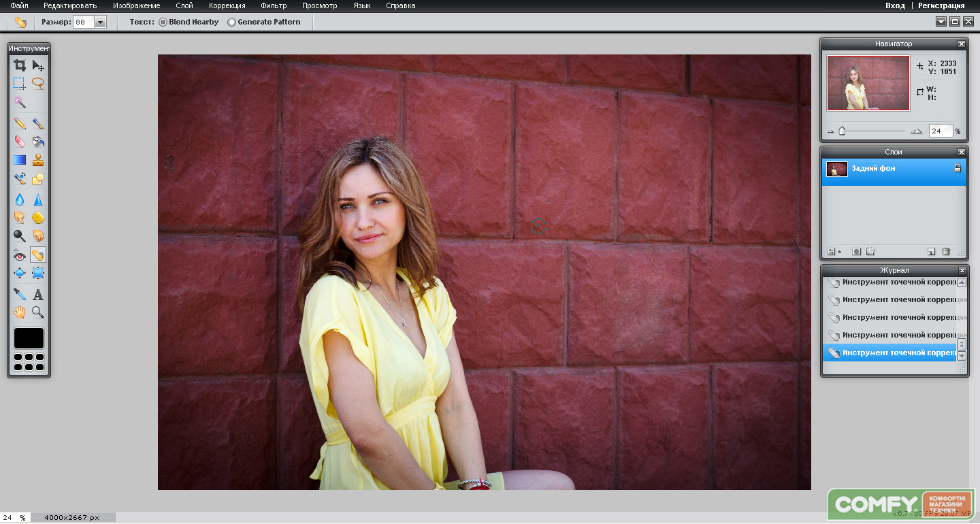Click the status bar zoom percentage field
980x524 pixels.
tap(14, 518)
